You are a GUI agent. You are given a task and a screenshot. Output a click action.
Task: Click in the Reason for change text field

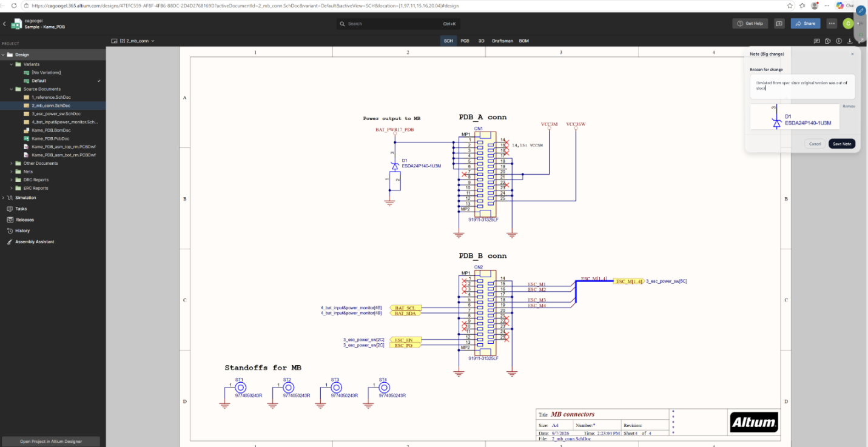802,86
